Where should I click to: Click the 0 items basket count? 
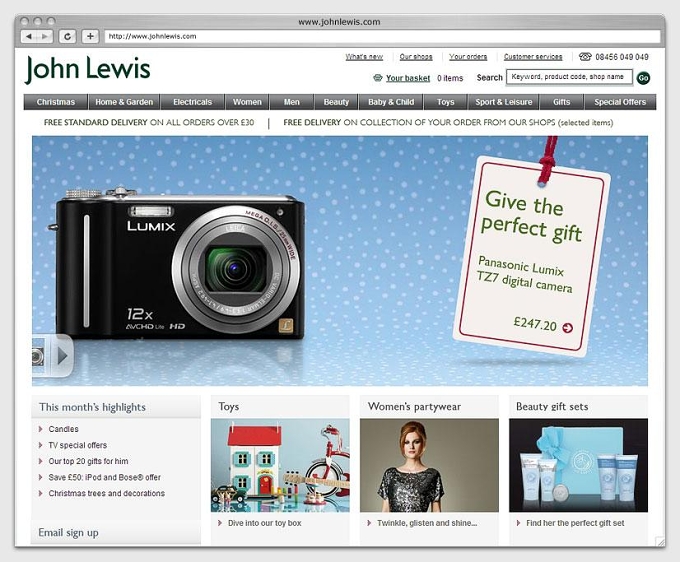(x=450, y=78)
